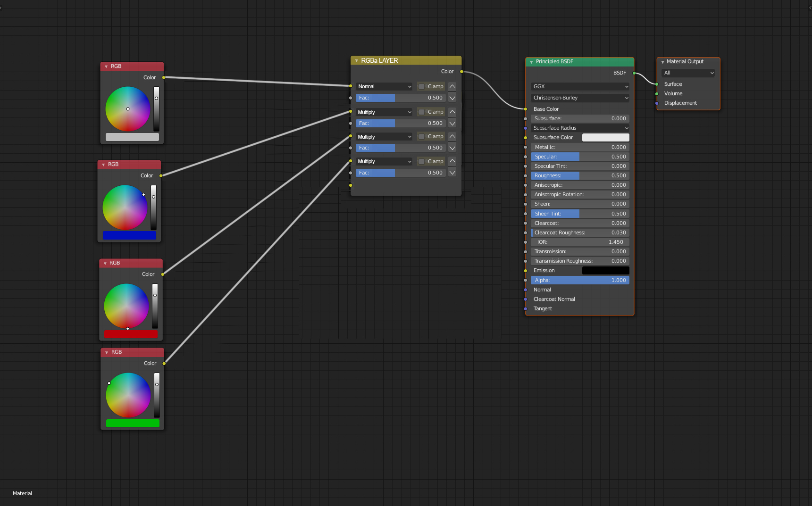Image resolution: width=812 pixels, height=506 pixels.
Task: Click the down arrow under the Normal layer's up arrow
Action: 452,98
